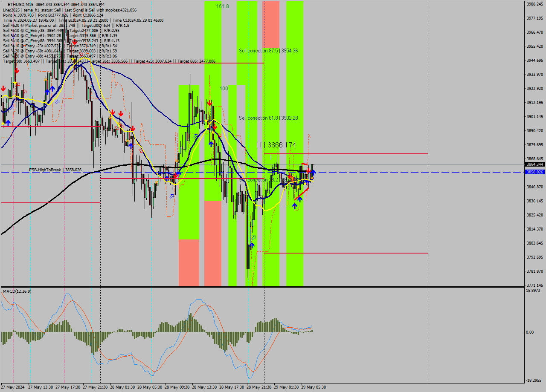
Task: Click price axis value 3901.145
Action: [x=535, y=116]
